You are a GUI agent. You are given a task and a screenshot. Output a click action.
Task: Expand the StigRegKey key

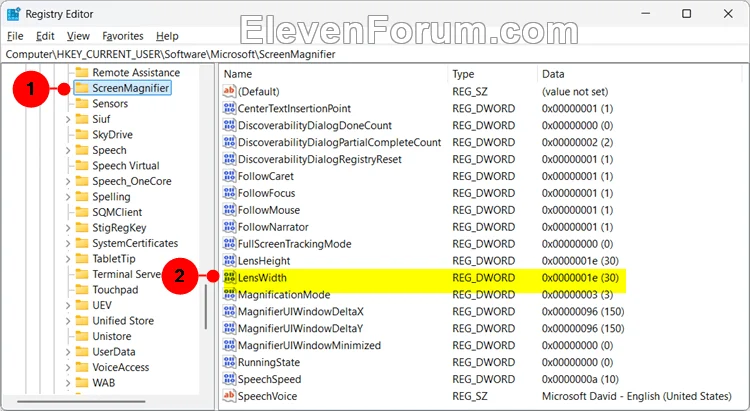[x=67, y=228]
